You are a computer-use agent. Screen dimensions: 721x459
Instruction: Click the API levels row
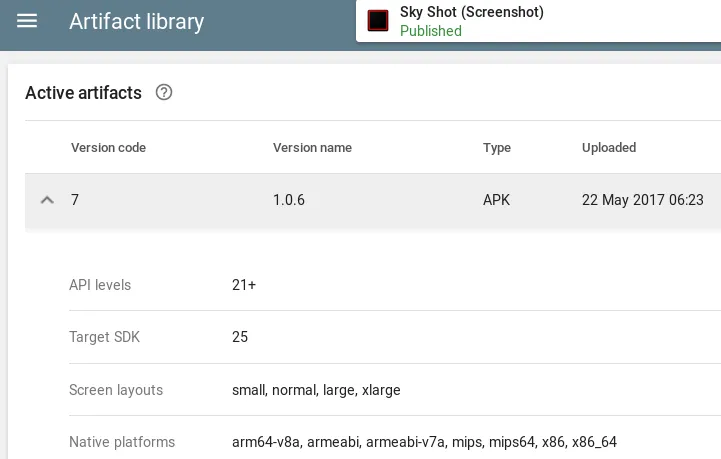100,285
